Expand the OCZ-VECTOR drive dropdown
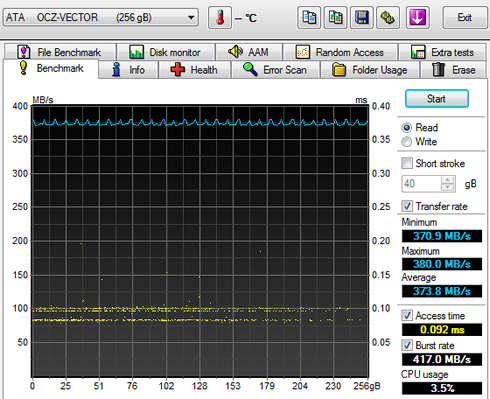 (191, 17)
